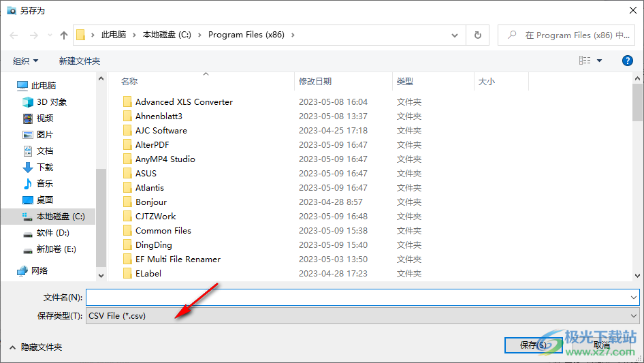Image resolution: width=644 pixels, height=363 pixels.
Task: Click the file list scroll down arrow
Action: 637,275
